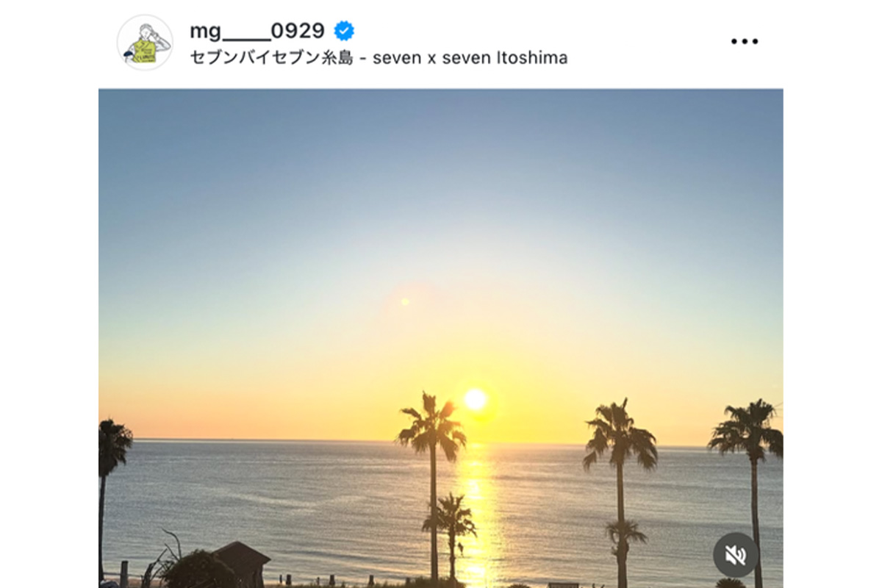Viewport: 882px width, 588px height.
Task: Open the mg____0929 profile avatar
Action: point(145,43)
